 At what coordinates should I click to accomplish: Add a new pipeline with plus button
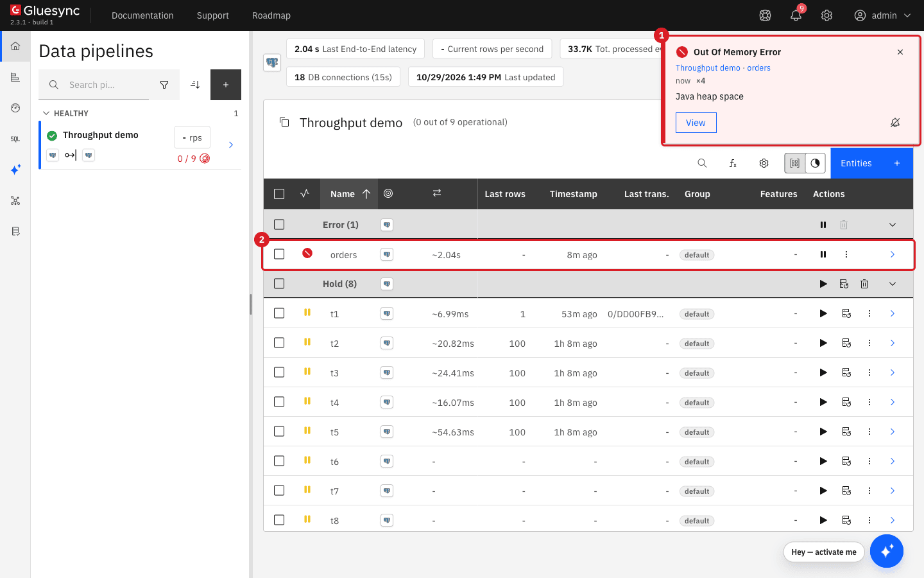(226, 85)
